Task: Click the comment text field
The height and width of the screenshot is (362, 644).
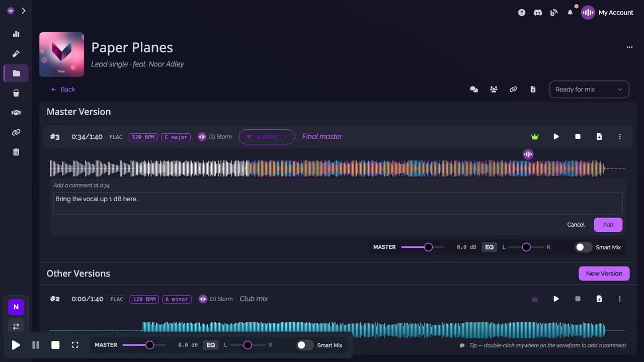Action: [x=338, y=203]
